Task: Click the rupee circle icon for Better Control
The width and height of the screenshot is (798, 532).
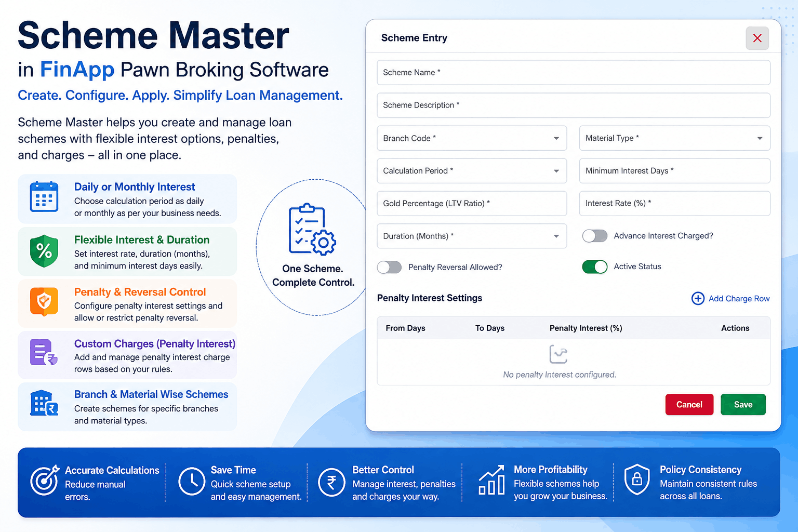Action: click(331, 482)
